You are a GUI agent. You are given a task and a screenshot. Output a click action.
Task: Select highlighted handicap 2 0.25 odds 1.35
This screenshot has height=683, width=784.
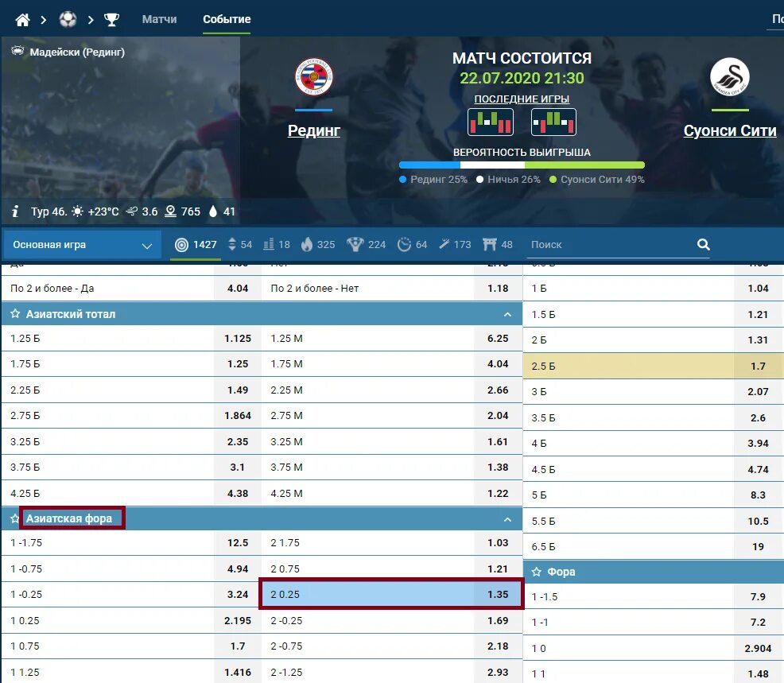click(392, 594)
